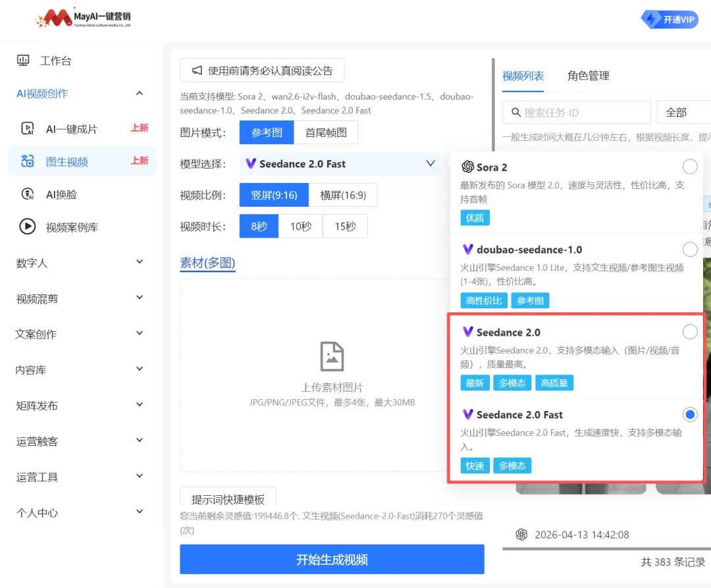Click the 开始生成视频 generate button
711x588 pixels.
(332, 559)
